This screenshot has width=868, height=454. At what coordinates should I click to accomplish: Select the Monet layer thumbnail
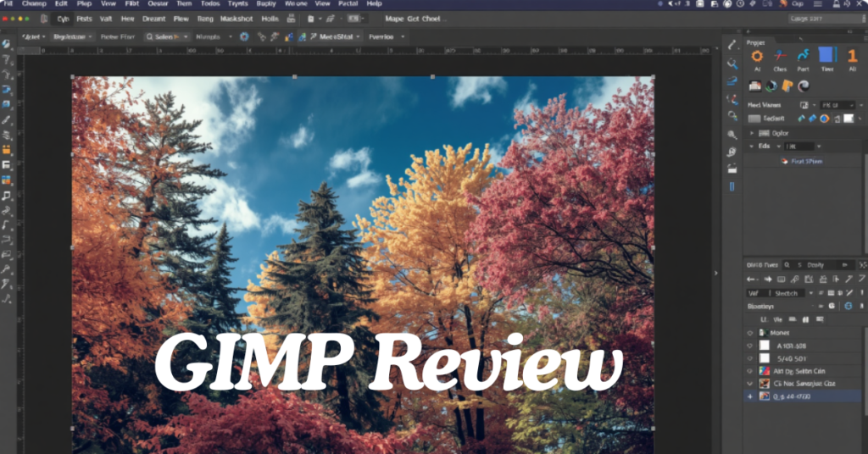pyautogui.click(x=763, y=333)
